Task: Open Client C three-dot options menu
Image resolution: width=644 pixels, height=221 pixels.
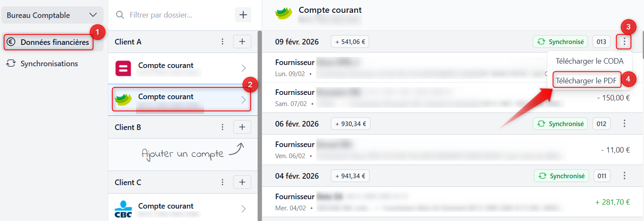Action: 223,183
